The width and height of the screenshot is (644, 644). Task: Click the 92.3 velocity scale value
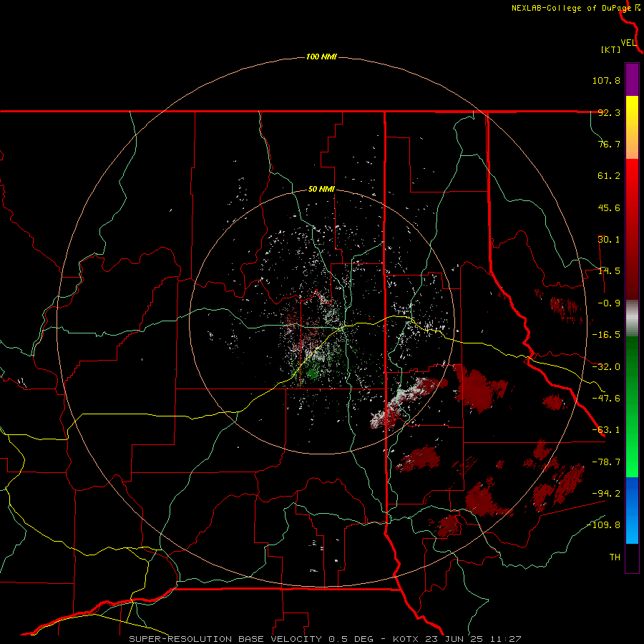tap(609, 112)
